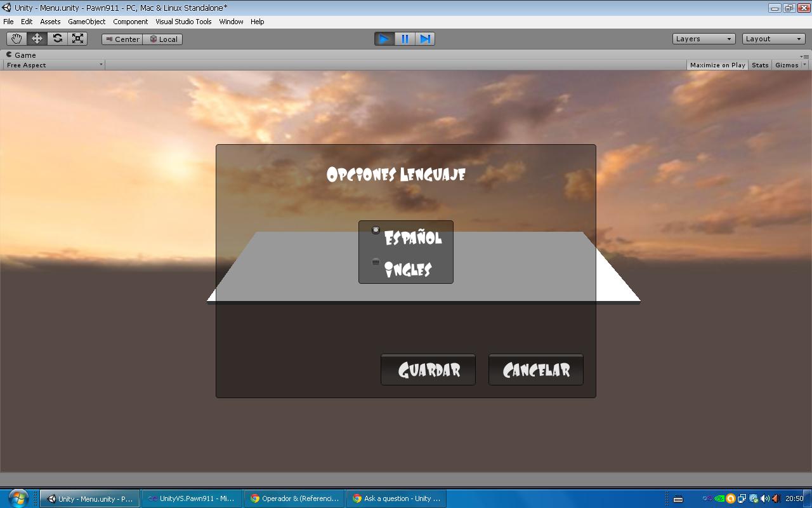Toggle the Maximize on Play option
The height and width of the screenshot is (508, 812).
click(717, 64)
